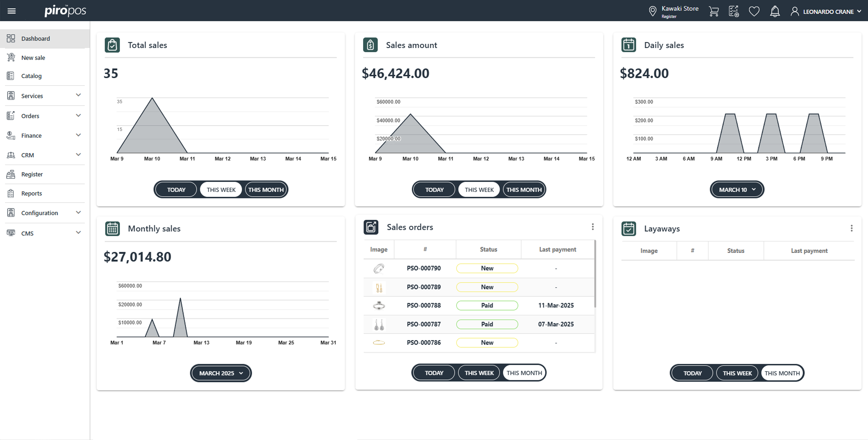Open the Layaways three-dot options menu
This screenshot has width=868, height=440.
851,228
